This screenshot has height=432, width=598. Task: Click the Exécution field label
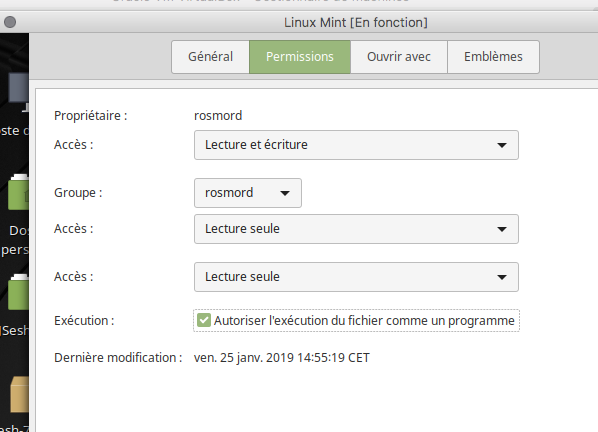(84, 321)
